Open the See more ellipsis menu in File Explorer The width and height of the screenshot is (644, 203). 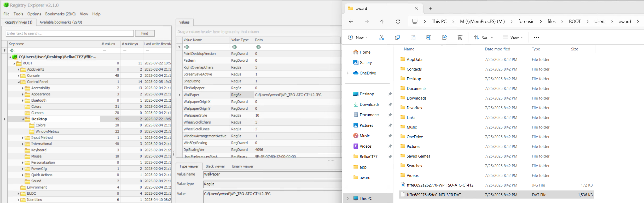536,37
